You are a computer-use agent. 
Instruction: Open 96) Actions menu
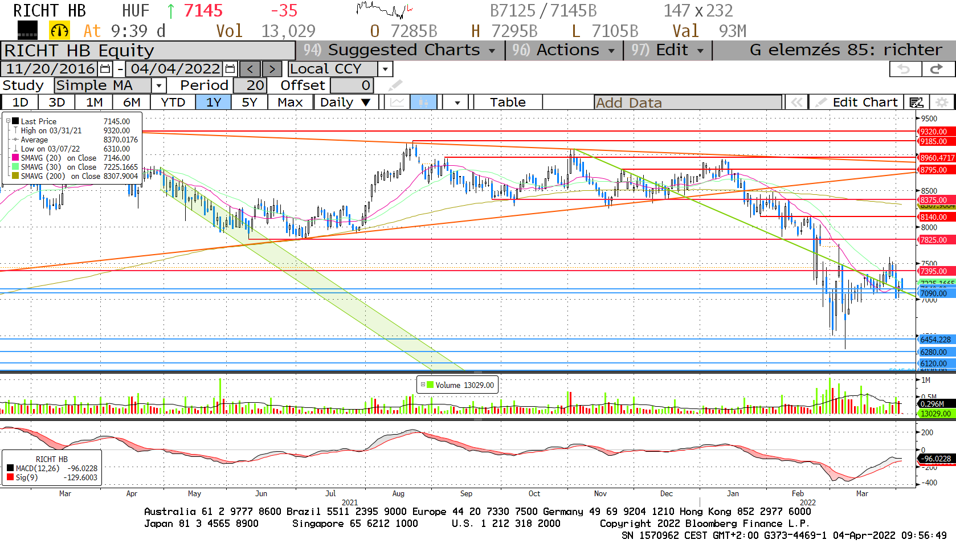(x=563, y=50)
